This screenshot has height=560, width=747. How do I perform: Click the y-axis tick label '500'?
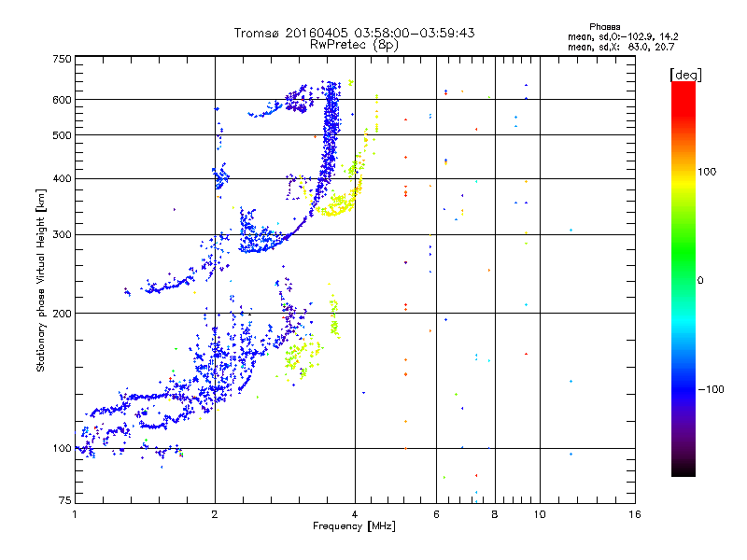(x=62, y=135)
